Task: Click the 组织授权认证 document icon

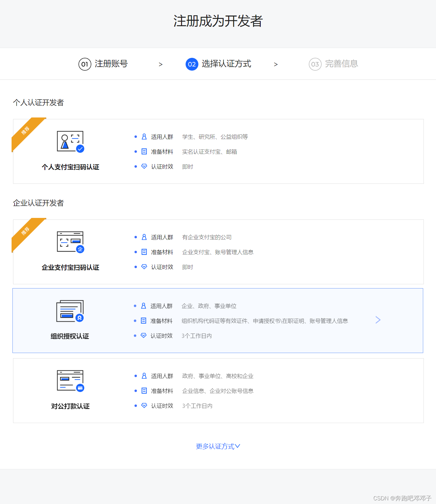Action: coord(70,311)
